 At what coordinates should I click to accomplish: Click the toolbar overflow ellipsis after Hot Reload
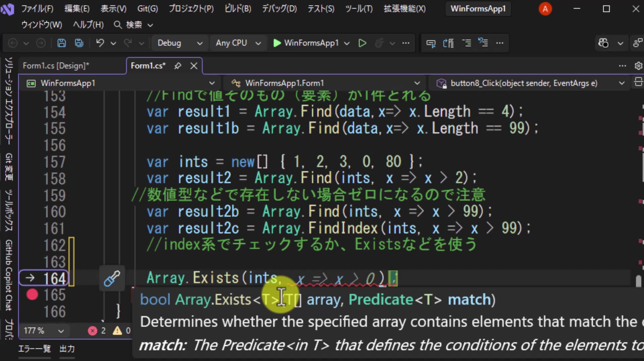coord(406,43)
